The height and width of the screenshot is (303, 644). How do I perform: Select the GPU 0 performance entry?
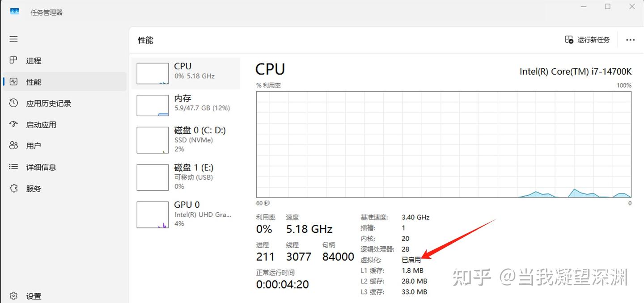click(186, 214)
